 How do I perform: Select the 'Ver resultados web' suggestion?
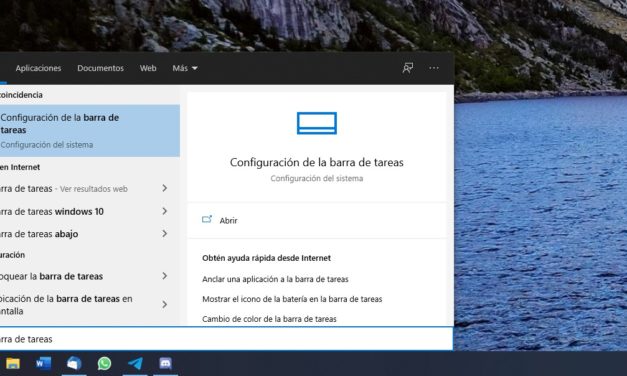click(x=90, y=188)
